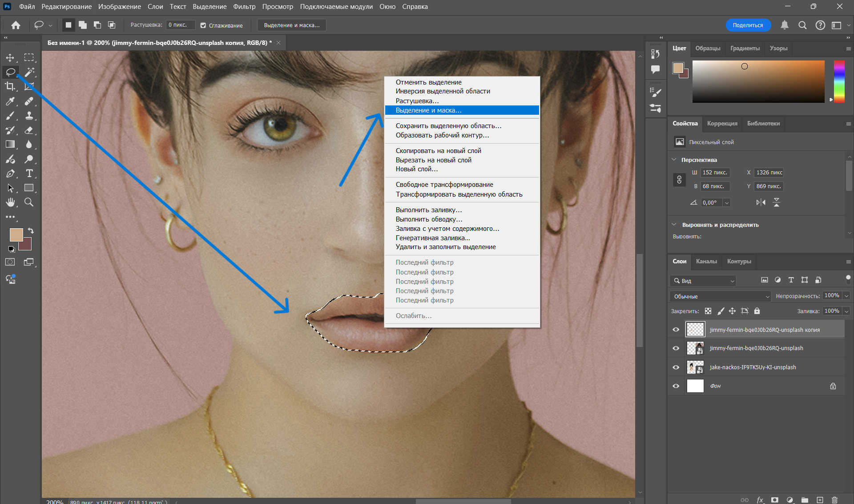Screen dimensions: 854x504
Task: Activate the Type tool
Action: tap(29, 173)
